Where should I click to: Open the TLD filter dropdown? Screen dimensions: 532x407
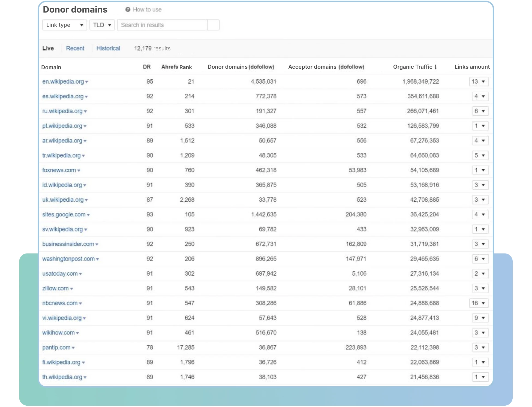tap(102, 25)
